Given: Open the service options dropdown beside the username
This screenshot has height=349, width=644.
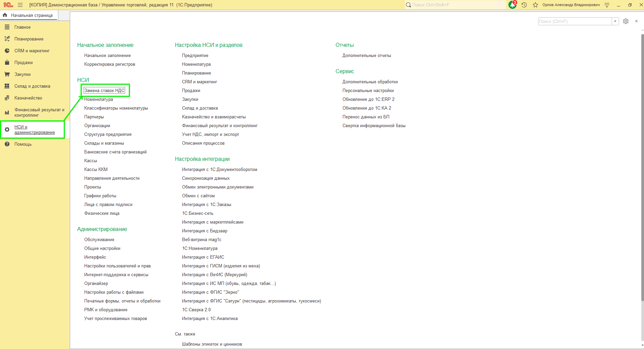Looking at the screenshot, I should tap(607, 5).
